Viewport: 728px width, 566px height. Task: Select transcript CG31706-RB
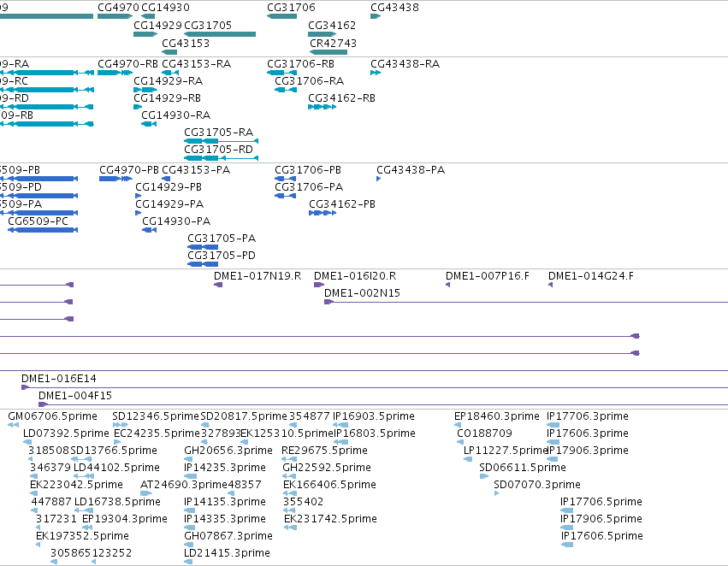(x=301, y=63)
